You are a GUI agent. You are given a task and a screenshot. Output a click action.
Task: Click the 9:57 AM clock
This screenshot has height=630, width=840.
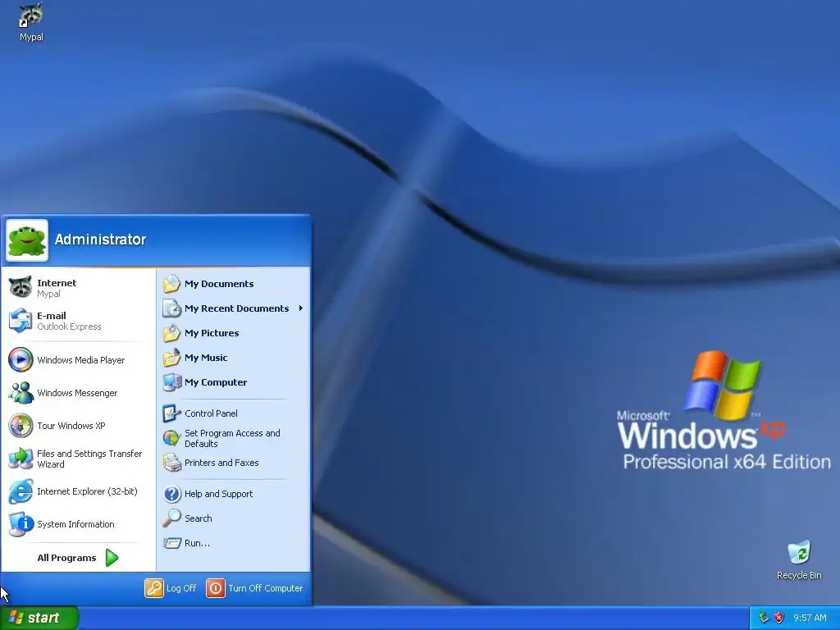810,618
